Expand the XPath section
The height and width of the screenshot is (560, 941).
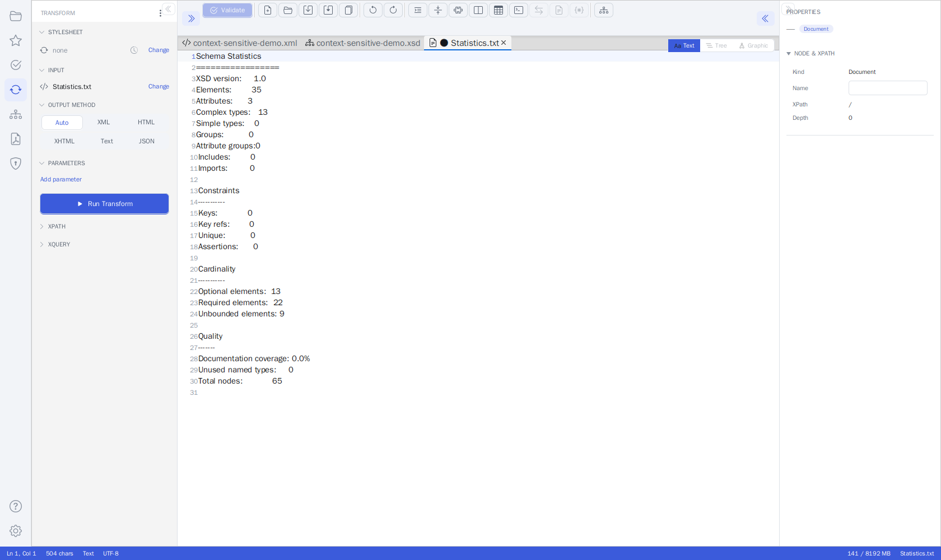tap(41, 226)
